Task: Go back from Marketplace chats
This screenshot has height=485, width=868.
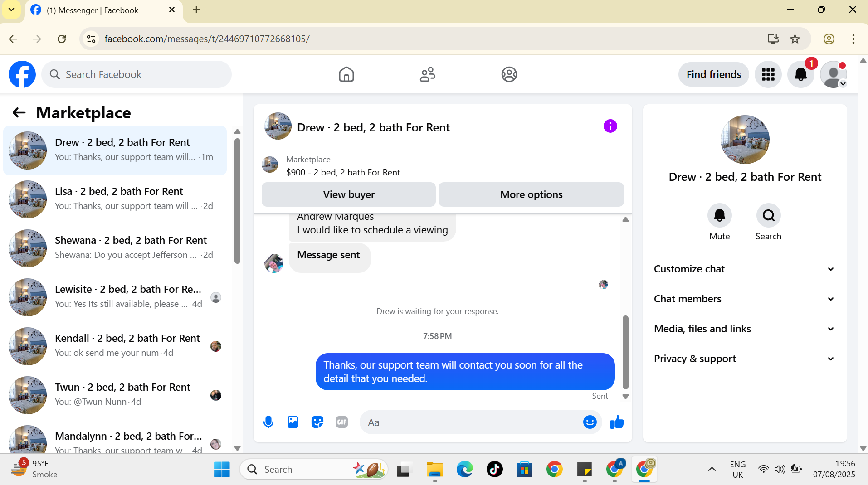Action: pos(19,112)
